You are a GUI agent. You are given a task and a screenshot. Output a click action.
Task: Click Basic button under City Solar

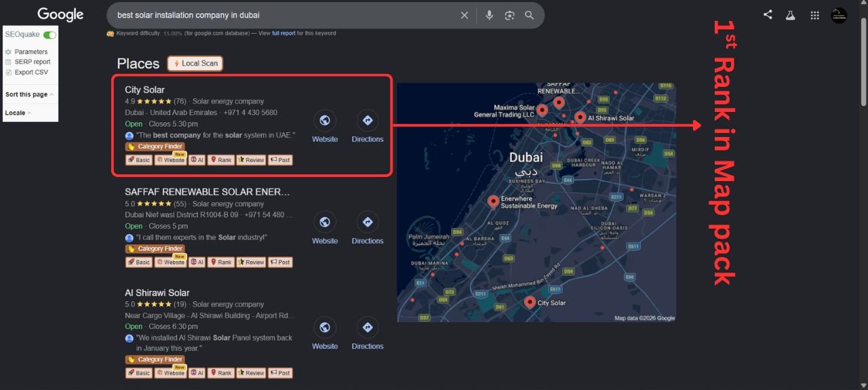139,160
